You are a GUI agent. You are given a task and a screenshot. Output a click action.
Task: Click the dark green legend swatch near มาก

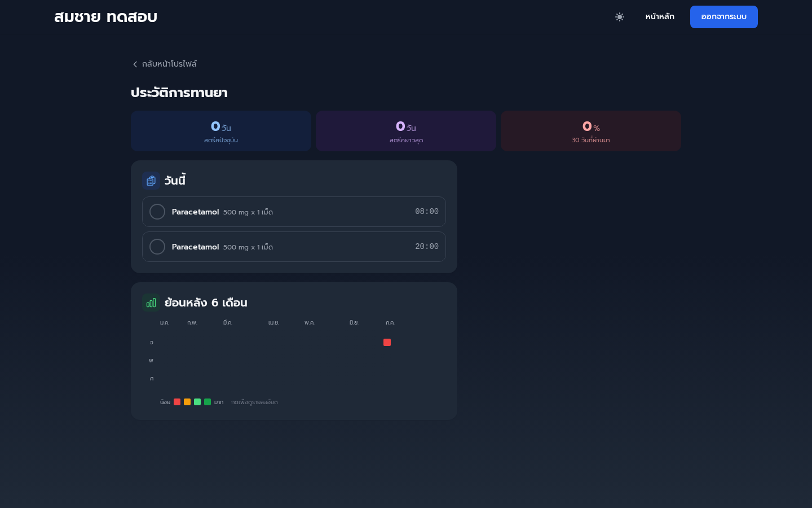pyautogui.click(x=208, y=402)
